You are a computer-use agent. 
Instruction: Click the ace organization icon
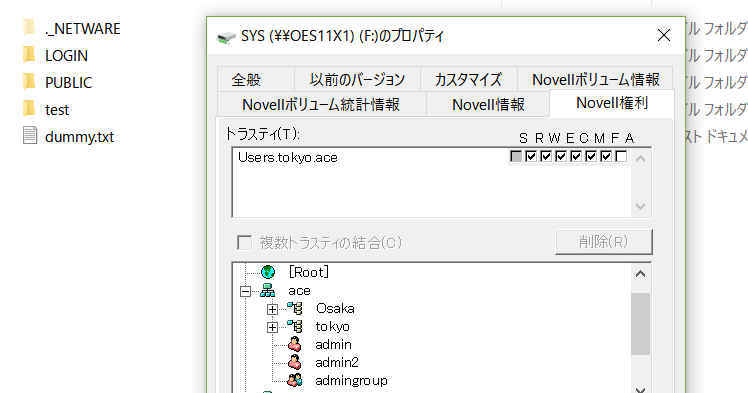pyautogui.click(x=268, y=290)
